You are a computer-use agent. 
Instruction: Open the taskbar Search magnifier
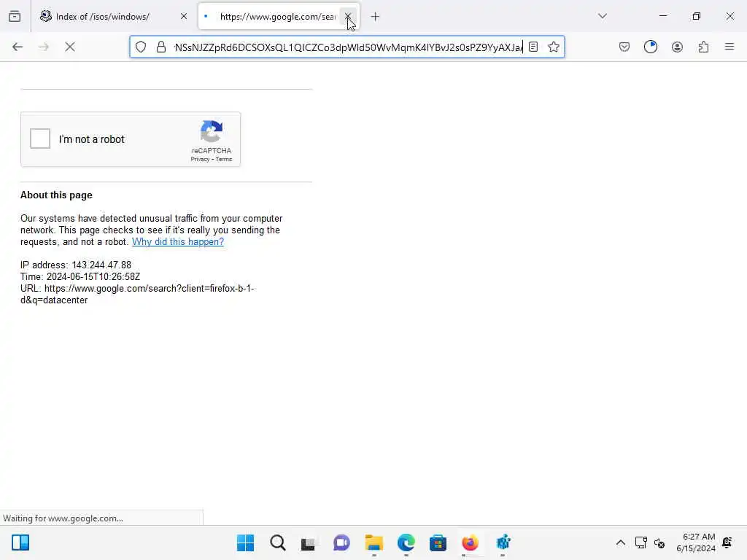[278, 542]
